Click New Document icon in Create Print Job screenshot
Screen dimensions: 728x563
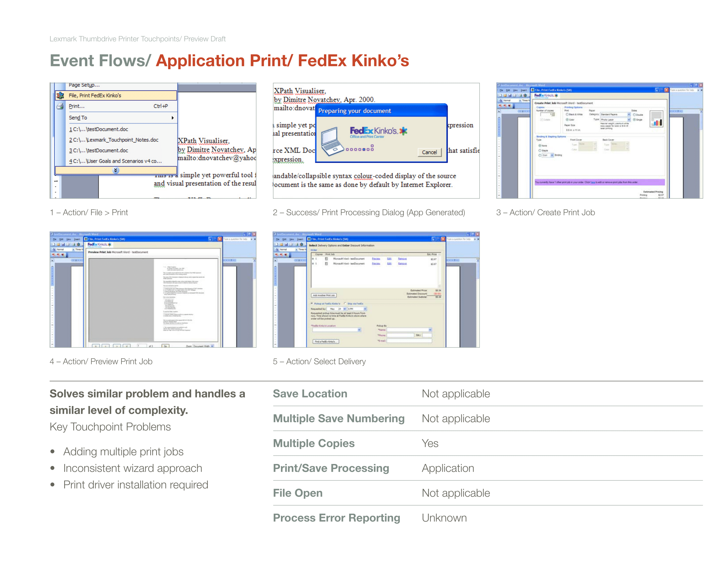[500, 95]
